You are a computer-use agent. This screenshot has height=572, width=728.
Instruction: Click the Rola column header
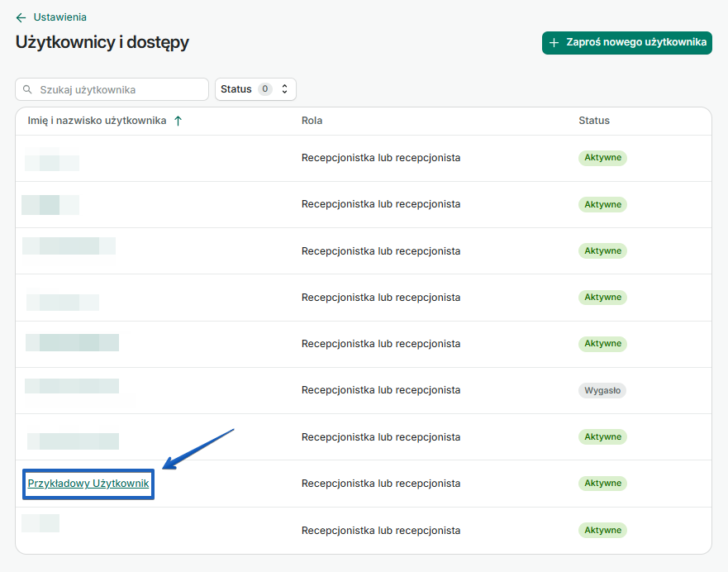point(312,121)
